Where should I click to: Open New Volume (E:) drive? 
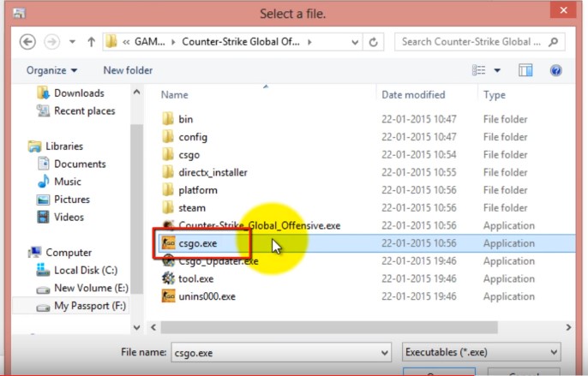(x=82, y=288)
